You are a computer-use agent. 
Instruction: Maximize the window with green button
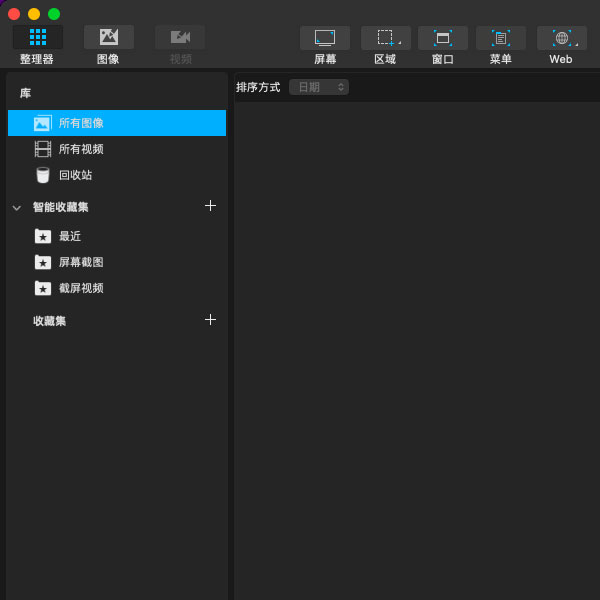pyautogui.click(x=54, y=14)
